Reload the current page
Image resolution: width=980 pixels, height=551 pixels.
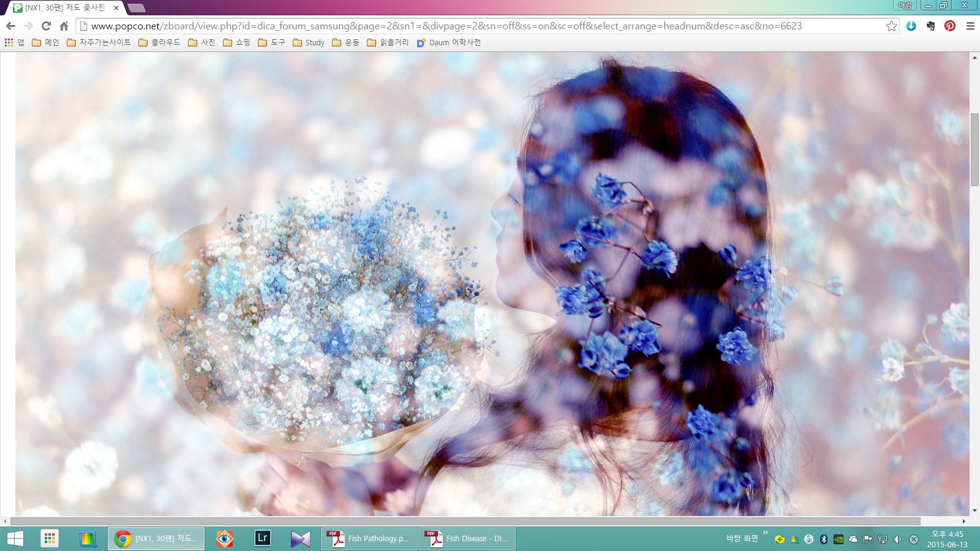[46, 26]
